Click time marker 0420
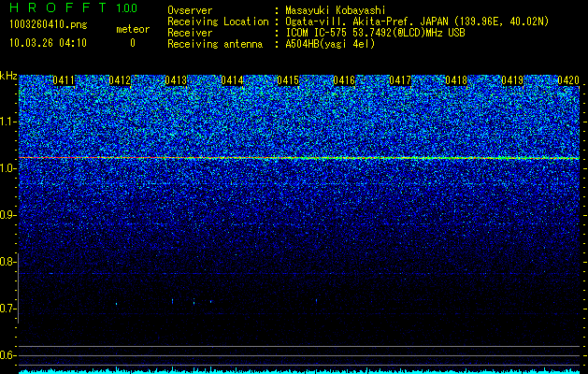This screenshot has height=374, width=588. (x=568, y=80)
